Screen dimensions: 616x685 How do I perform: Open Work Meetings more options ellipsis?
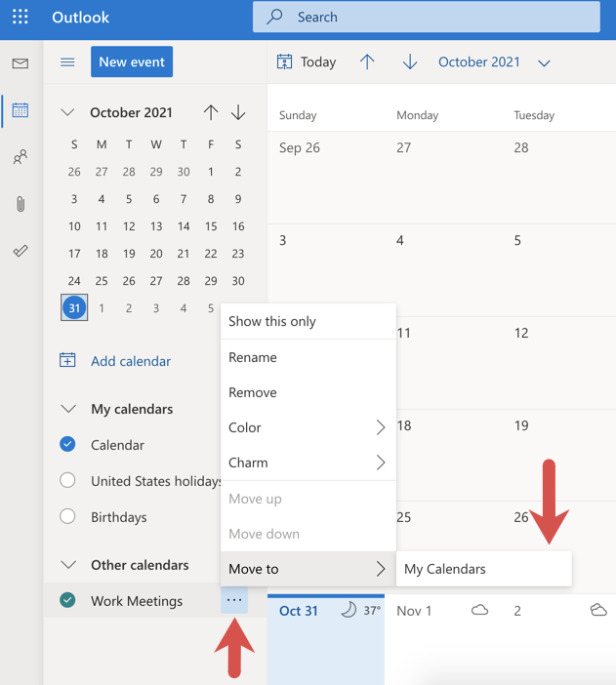pyautogui.click(x=234, y=600)
